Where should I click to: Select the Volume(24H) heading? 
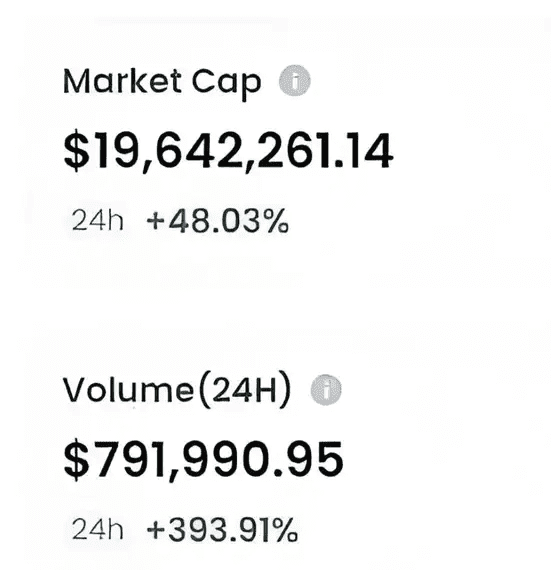[177, 390]
